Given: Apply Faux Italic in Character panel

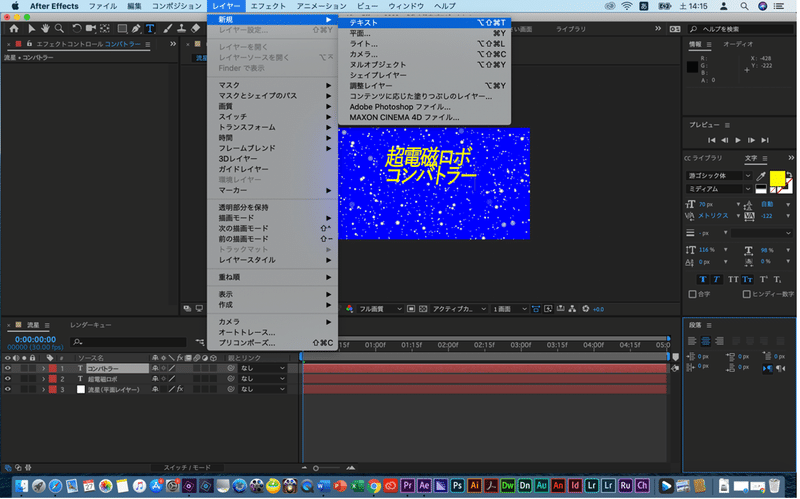Looking at the screenshot, I should (717, 280).
